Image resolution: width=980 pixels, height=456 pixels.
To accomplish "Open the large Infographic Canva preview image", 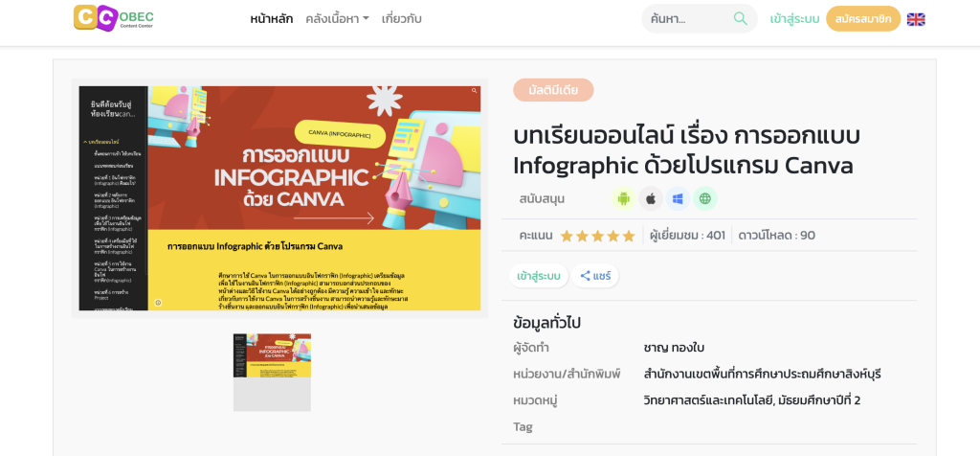I will pyautogui.click(x=280, y=198).
